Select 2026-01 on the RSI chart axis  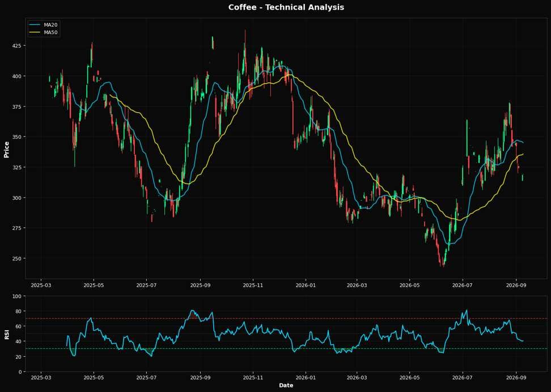[x=306, y=378]
